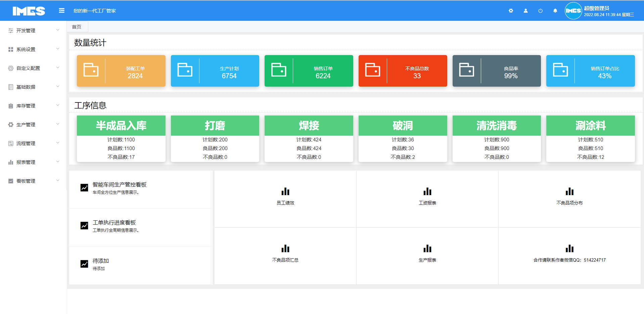The width and height of the screenshot is (644, 314).
Task: Click chart icon beside 工单执行进度看板
Action: point(84,226)
